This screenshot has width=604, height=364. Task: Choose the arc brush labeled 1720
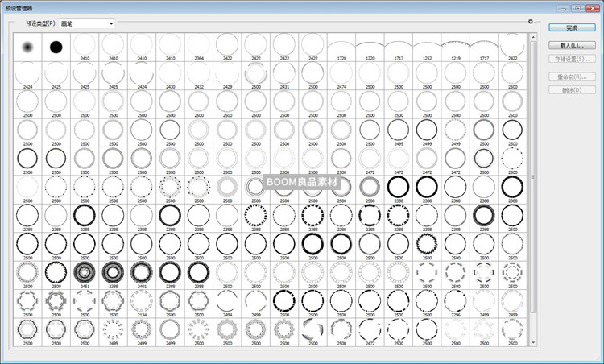pos(341,47)
